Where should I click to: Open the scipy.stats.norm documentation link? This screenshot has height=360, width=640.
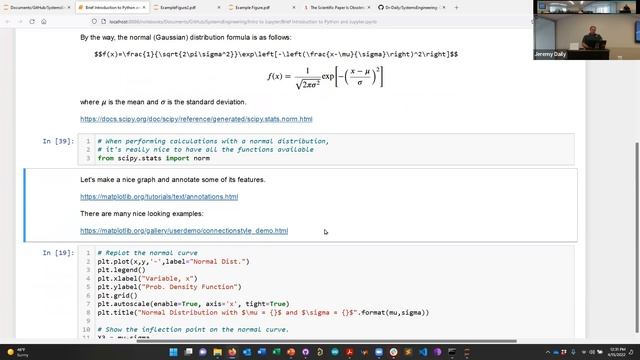tap(196, 119)
